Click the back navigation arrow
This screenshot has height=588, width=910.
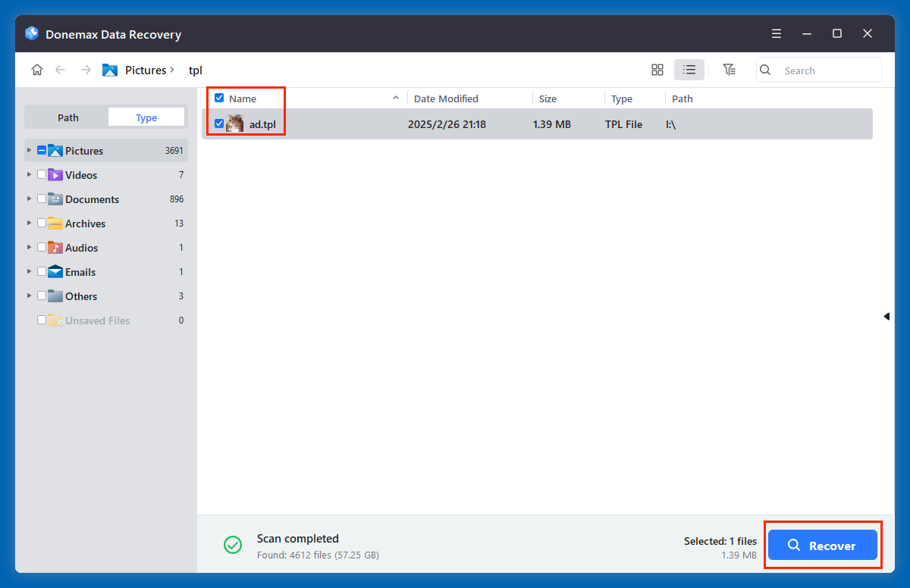coord(61,69)
